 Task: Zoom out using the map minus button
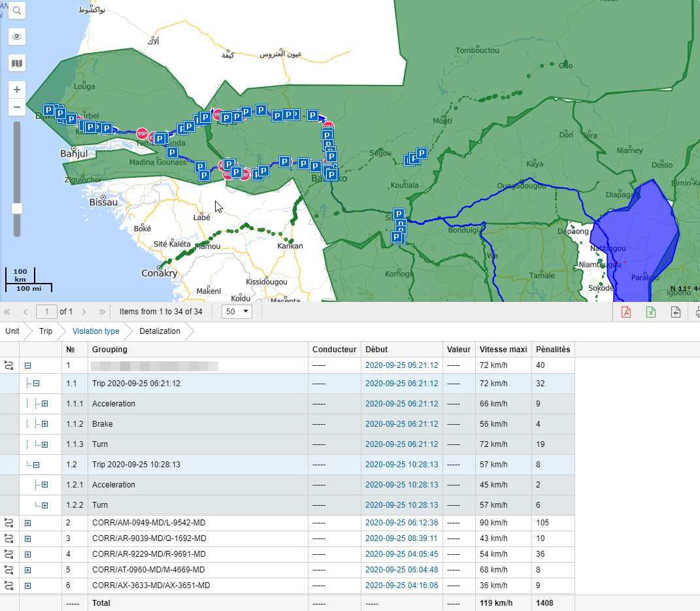(x=17, y=107)
